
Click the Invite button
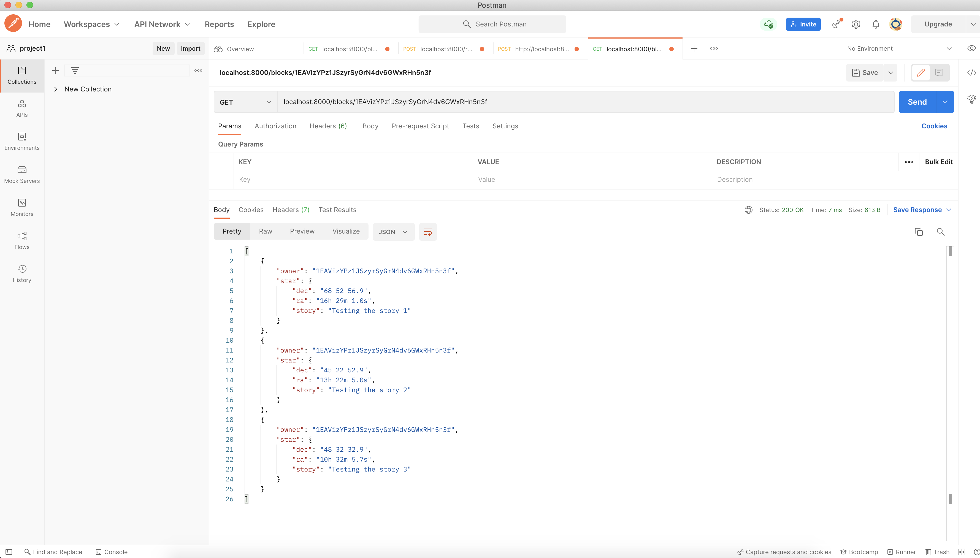[803, 24]
